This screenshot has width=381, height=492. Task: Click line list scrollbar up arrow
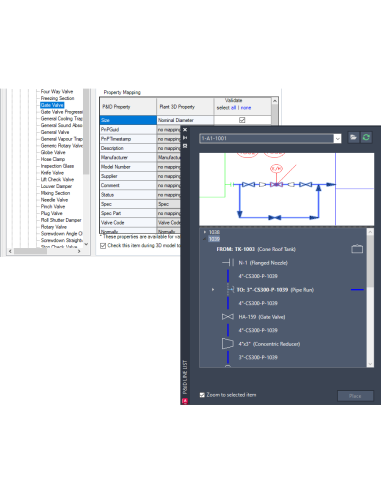370,231
